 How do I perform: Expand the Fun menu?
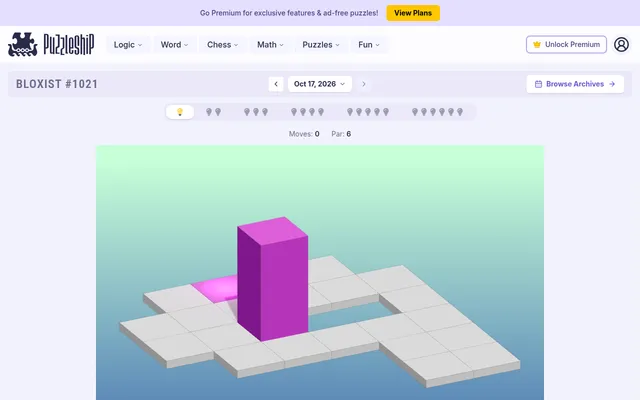(369, 44)
